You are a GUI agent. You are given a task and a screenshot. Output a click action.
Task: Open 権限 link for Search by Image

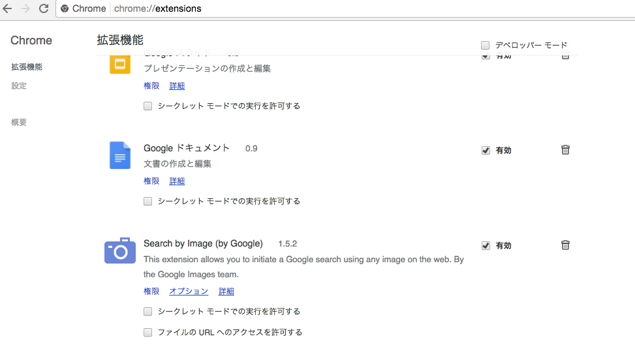tap(151, 291)
